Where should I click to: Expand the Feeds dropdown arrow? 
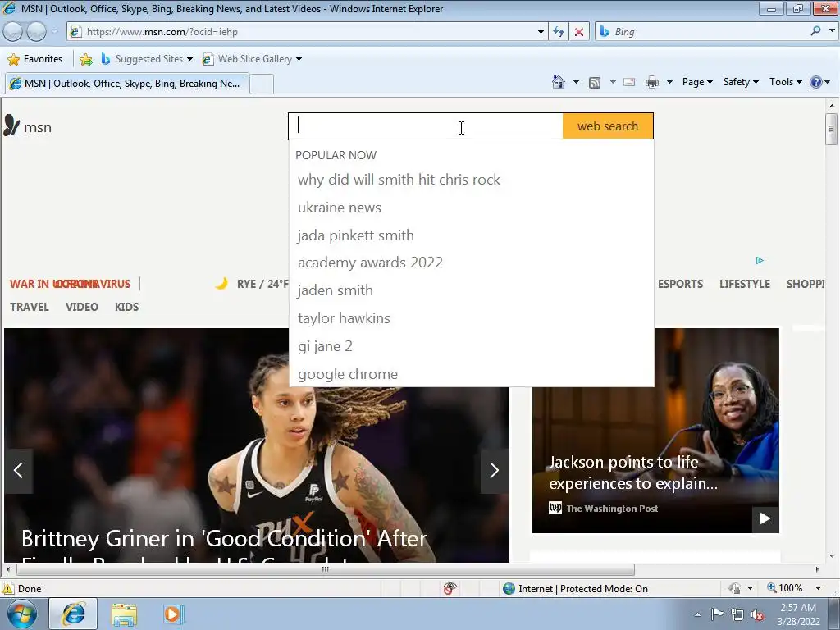612,82
